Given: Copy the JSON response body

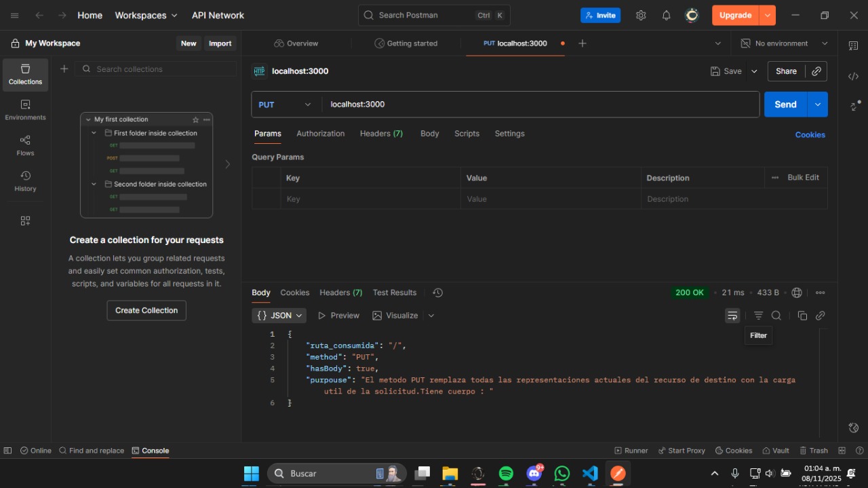Looking at the screenshot, I should click(x=802, y=316).
